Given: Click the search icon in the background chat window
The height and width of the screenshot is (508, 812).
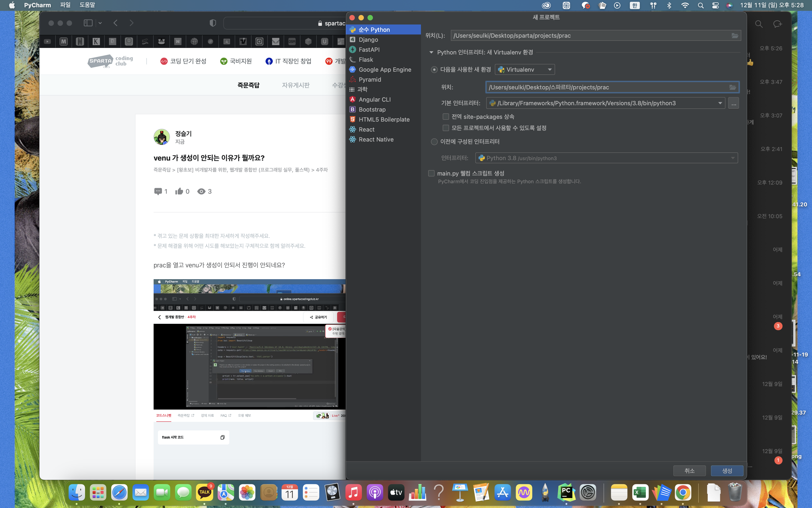Looking at the screenshot, I should pos(759,24).
